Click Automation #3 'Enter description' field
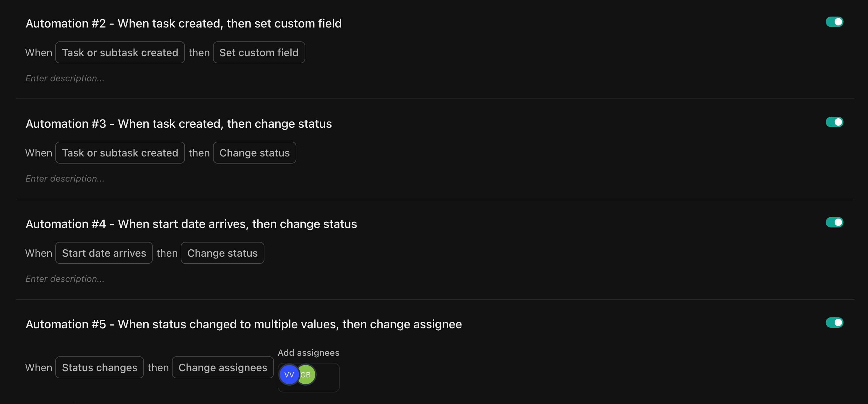This screenshot has width=868, height=404. 65,178
